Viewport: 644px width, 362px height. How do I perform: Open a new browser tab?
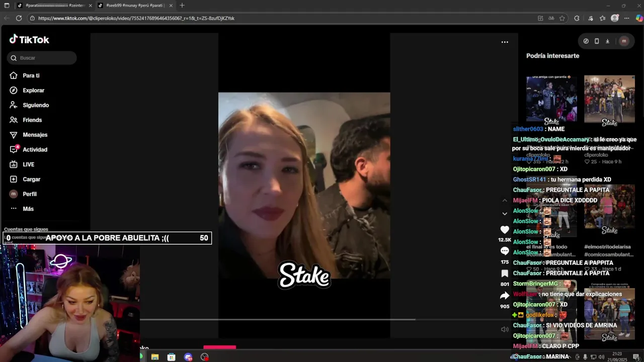coord(182,6)
